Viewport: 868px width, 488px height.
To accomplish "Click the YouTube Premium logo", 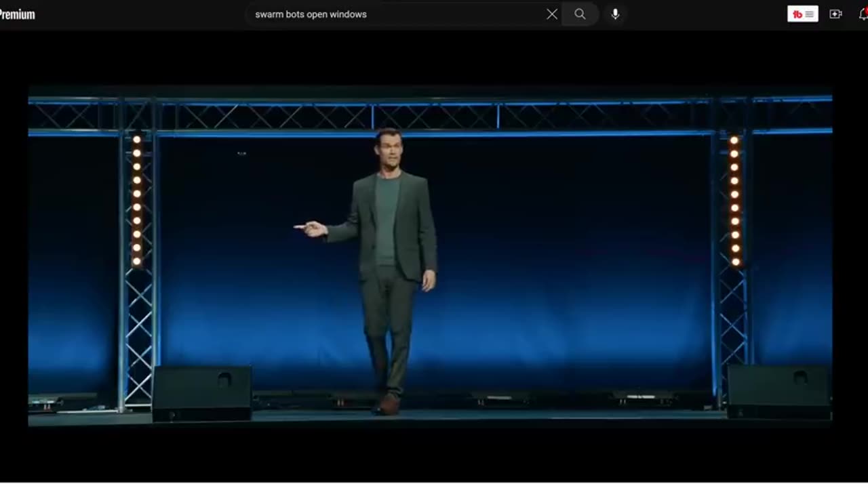I will [x=17, y=14].
